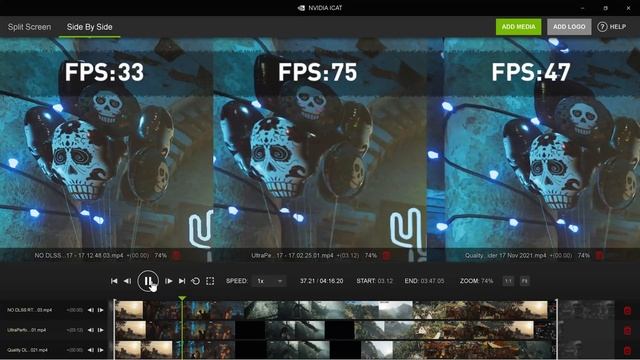Screen dimensions: 640x360
Task: Nudge UltraPerfo track offset forward
Action: pyautogui.click(x=100, y=330)
